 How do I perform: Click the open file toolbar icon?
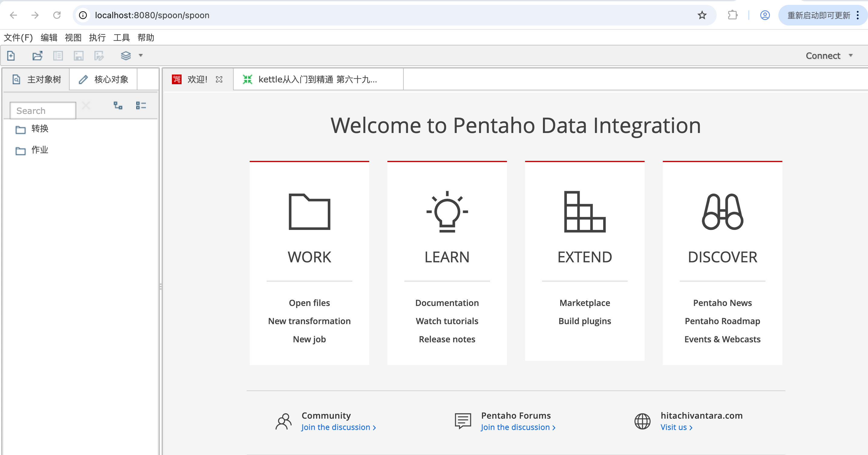37,56
